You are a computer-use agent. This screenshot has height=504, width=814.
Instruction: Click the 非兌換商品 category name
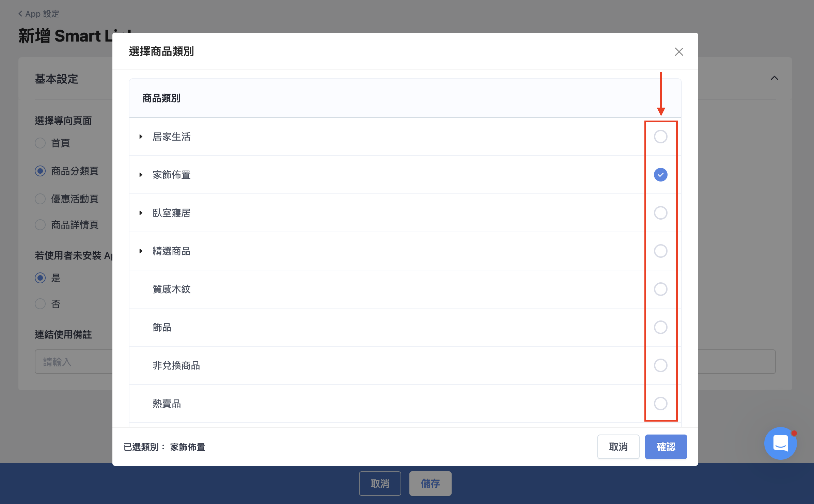pyautogui.click(x=176, y=365)
